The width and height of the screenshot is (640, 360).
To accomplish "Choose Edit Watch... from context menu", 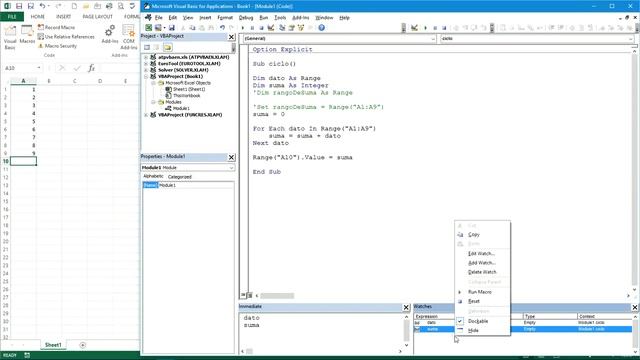I will tap(482, 253).
